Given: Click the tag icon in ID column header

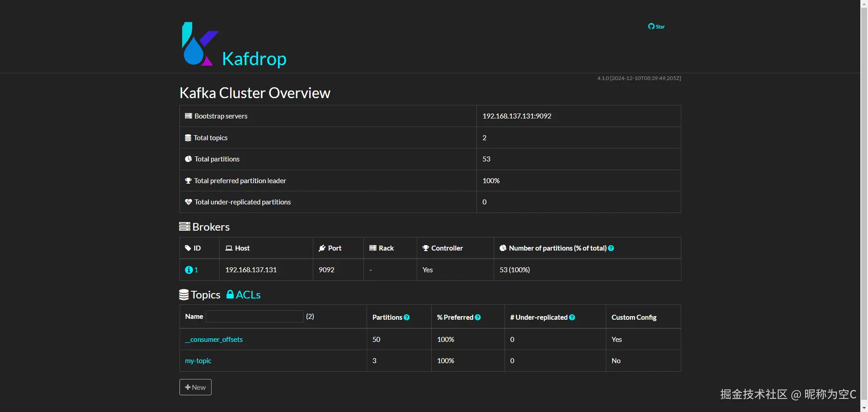Looking at the screenshot, I should point(188,248).
